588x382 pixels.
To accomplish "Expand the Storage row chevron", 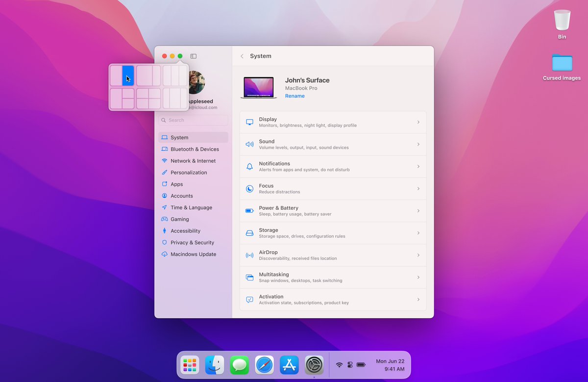I will pos(418,233).
